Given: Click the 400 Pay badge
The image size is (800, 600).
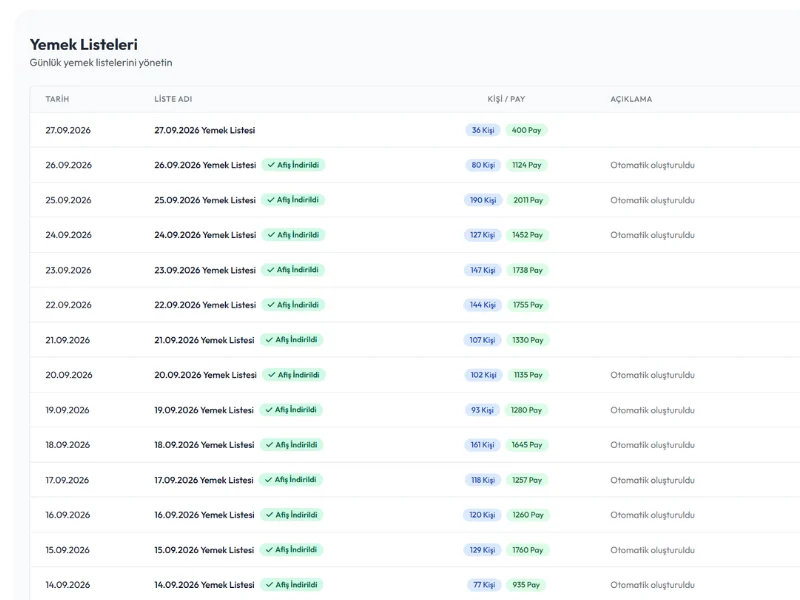Looking at the screenshot, I should [527, 130].
